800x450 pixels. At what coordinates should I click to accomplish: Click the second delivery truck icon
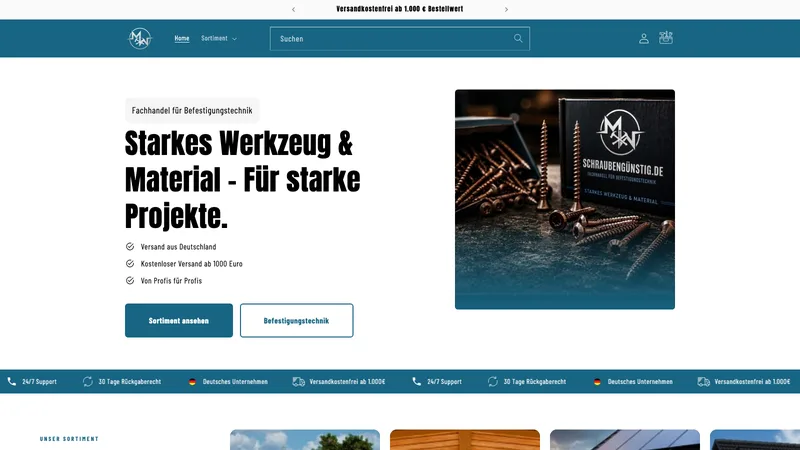click(704, 382)
